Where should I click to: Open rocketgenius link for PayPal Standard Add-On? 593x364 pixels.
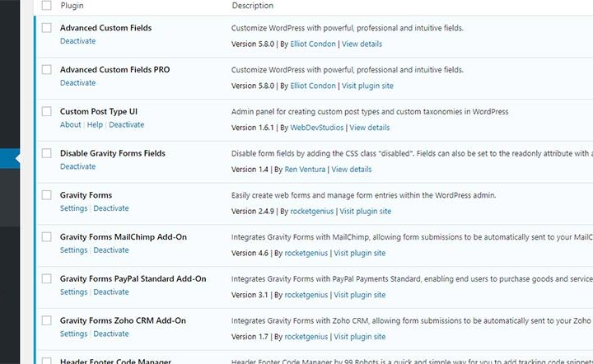click(x=306, y=295)
